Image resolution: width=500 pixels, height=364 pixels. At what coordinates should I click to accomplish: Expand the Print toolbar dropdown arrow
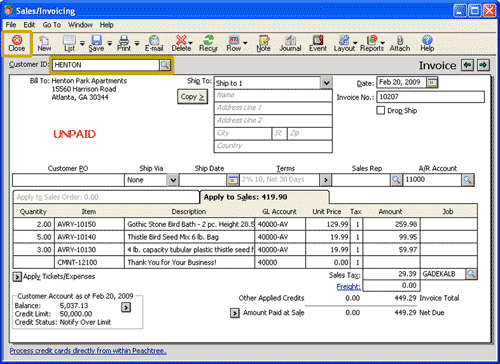pyautogui.click(x=137, y=43)
